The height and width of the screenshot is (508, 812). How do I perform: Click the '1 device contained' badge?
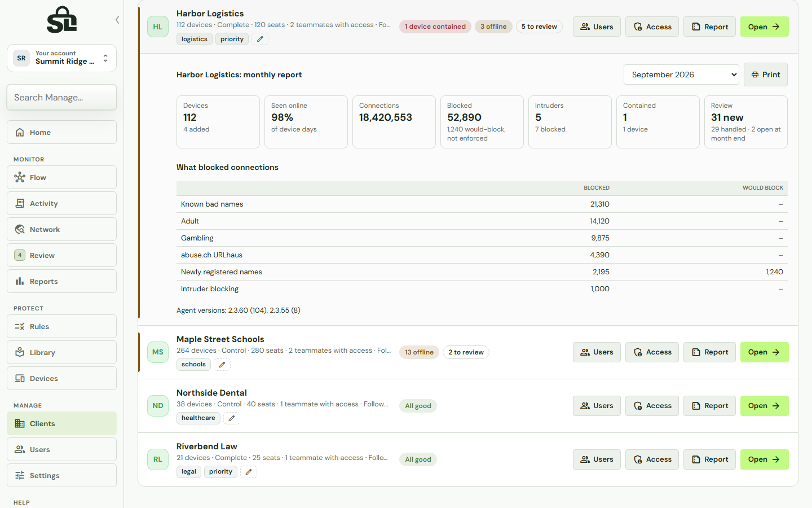pos(435,27)
